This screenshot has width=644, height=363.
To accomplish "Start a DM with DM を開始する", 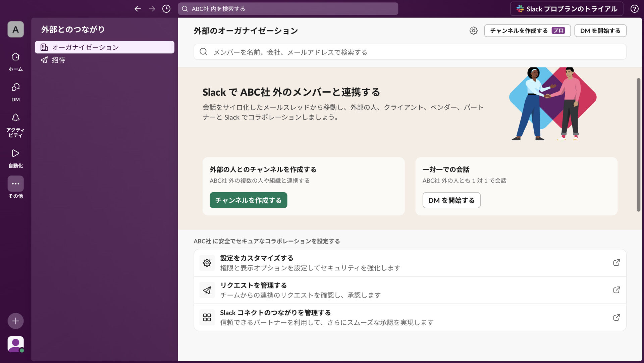I will pos(451,200).
